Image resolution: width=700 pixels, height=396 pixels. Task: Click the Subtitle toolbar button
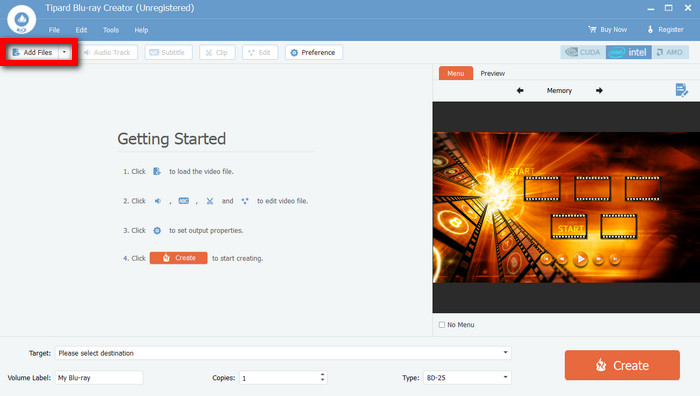(168, 52)
